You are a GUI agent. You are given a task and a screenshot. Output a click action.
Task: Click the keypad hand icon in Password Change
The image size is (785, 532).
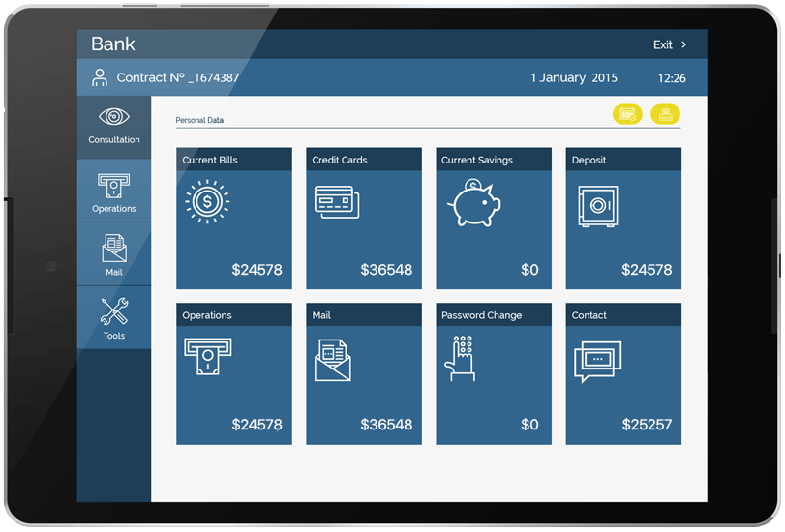coord(461,358)
